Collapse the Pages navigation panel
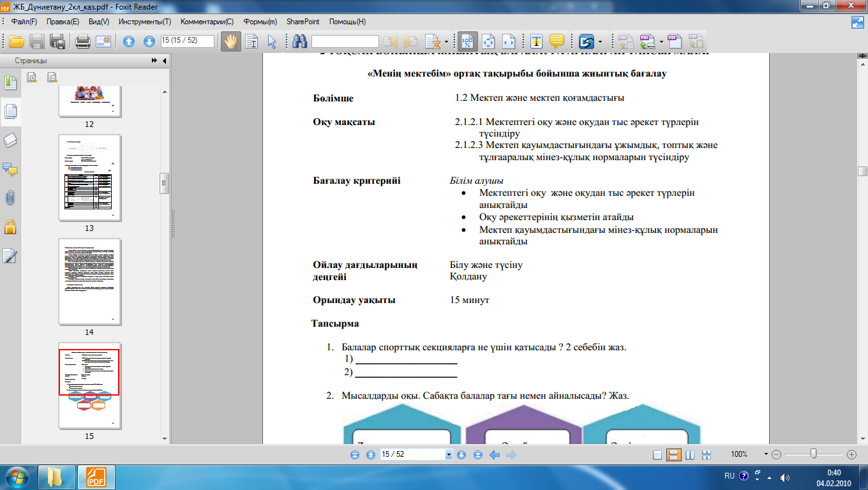The height and width of the screenshot is (490, 868). click(164, 61)
